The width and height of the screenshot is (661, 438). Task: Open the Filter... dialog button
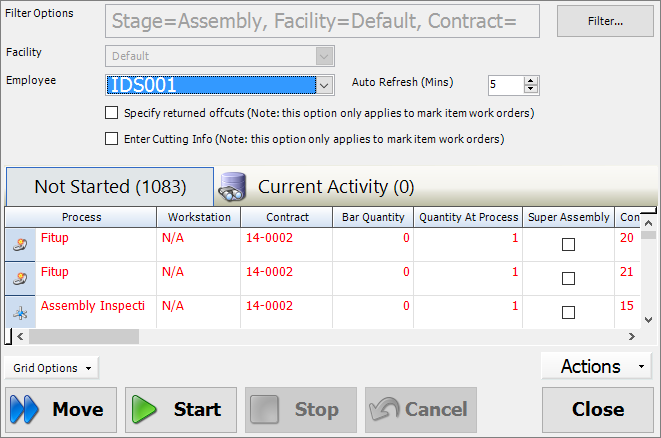pyautogui.click(x=605, y=20)
